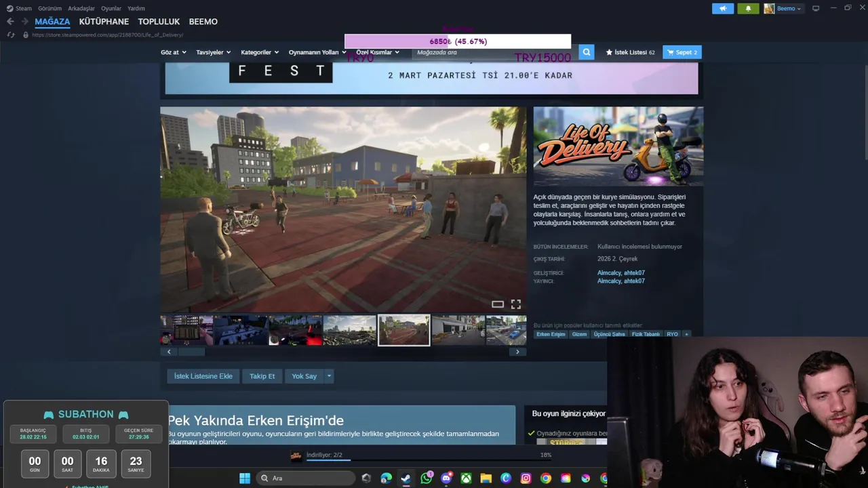Select the Fizik Tabanlı tag
This screenshot has width=868, height=488.
point(646,334)
